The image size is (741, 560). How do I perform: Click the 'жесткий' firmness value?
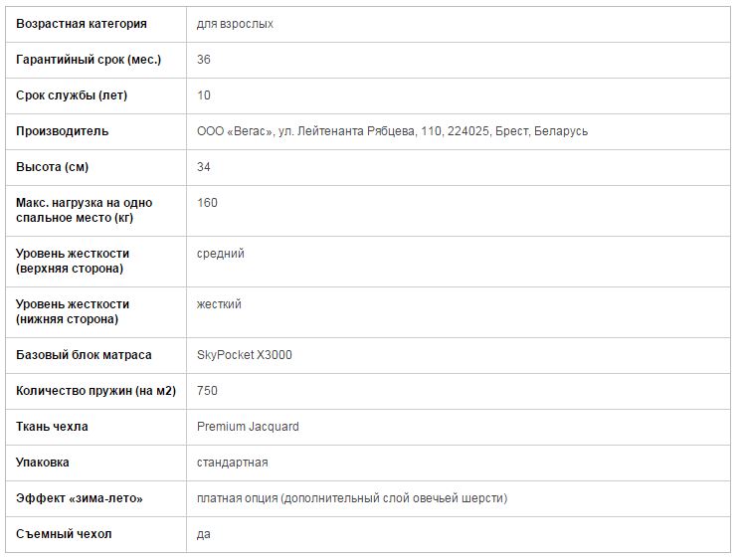(x=219, y=304)
